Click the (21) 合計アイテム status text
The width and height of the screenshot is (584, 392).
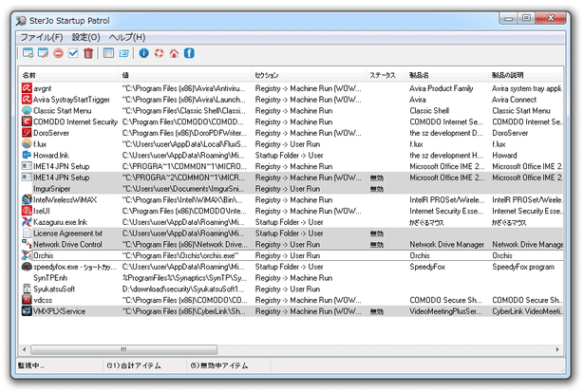134,365
